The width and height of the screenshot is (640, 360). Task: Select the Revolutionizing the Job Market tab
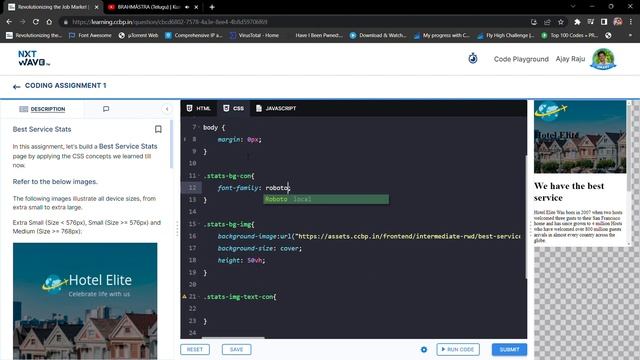(x=53, y=7)
